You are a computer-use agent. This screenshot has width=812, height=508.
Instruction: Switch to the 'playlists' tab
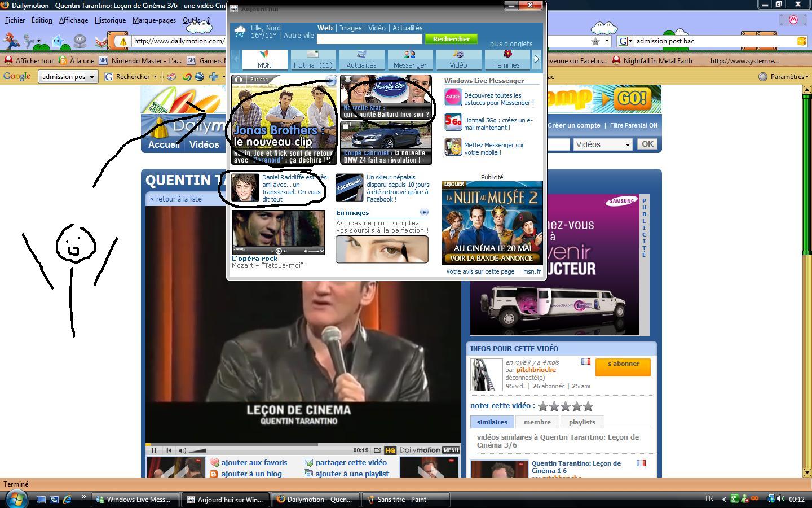[582, 422]
